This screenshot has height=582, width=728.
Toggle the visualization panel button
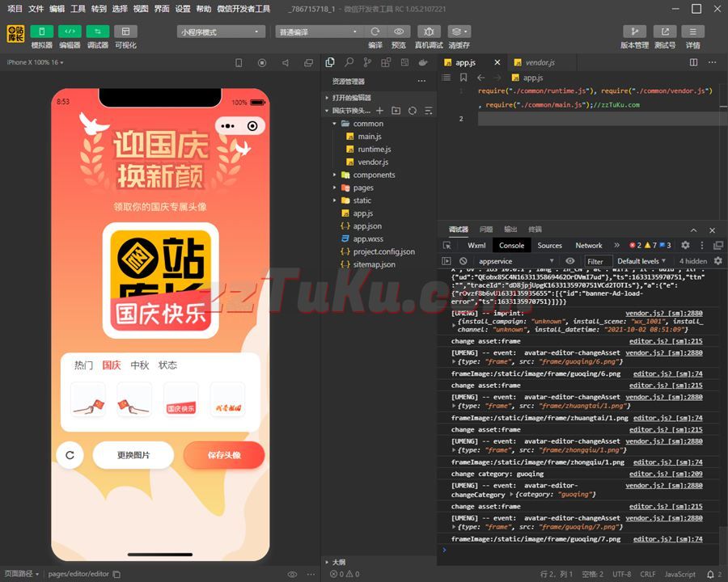(x=125, y=32)
